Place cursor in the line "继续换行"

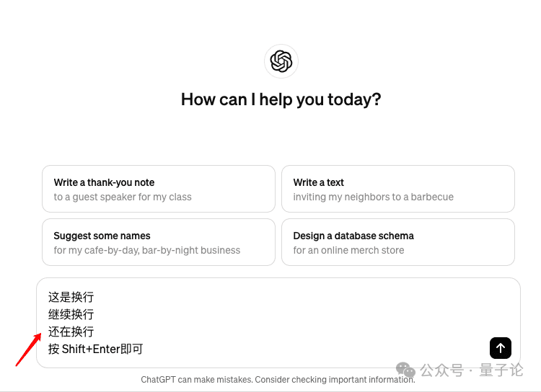pos(71,314)
